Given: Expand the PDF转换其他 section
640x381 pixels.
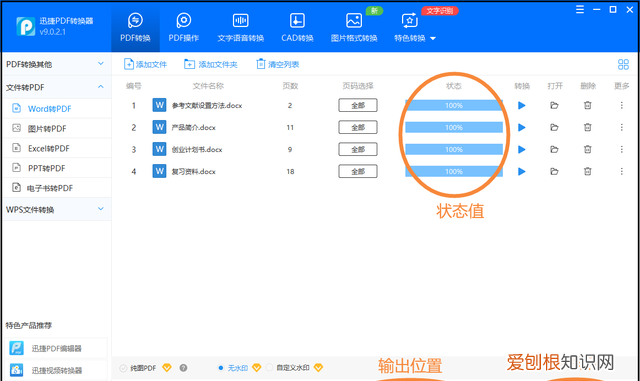Looking at the screenshot, I should tap(56, 64).
